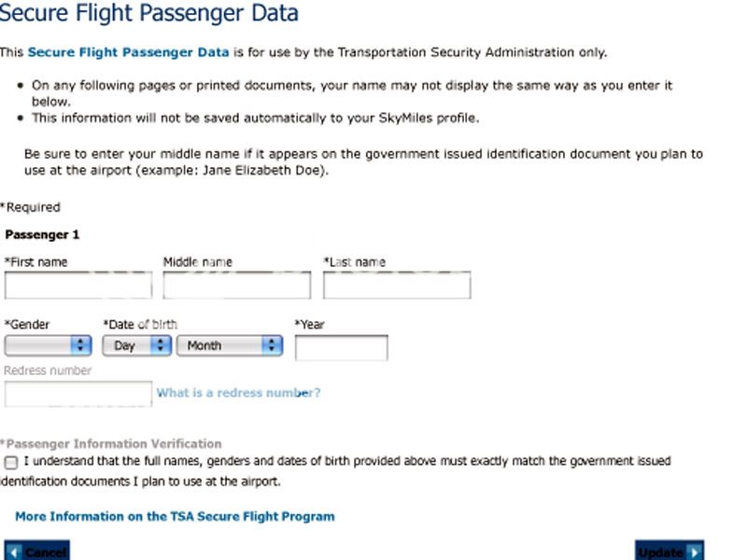747x560 pixels.
Task: Select the Year input box
Action: tap(341, 346)
